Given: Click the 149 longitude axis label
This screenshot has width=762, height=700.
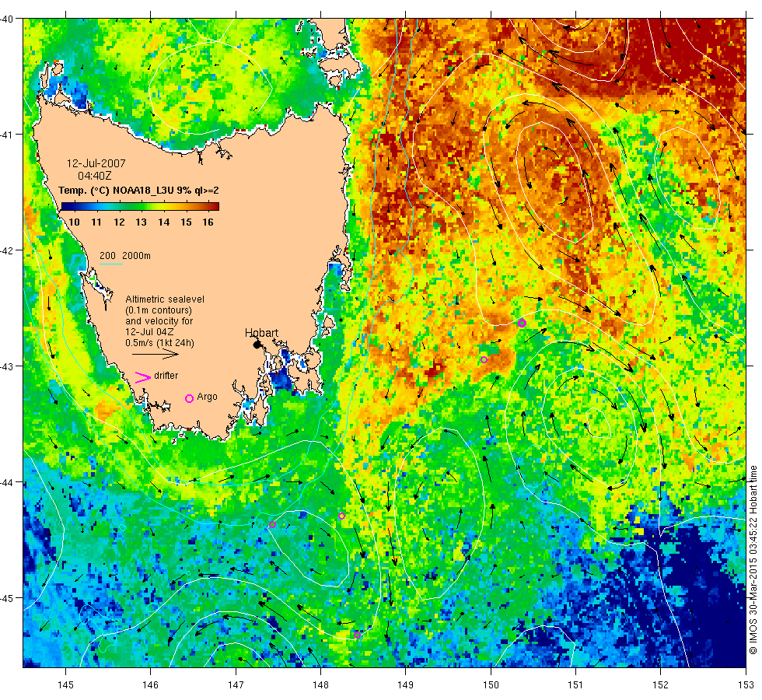Looking at the screenshot, I should [x=406, y=685].
